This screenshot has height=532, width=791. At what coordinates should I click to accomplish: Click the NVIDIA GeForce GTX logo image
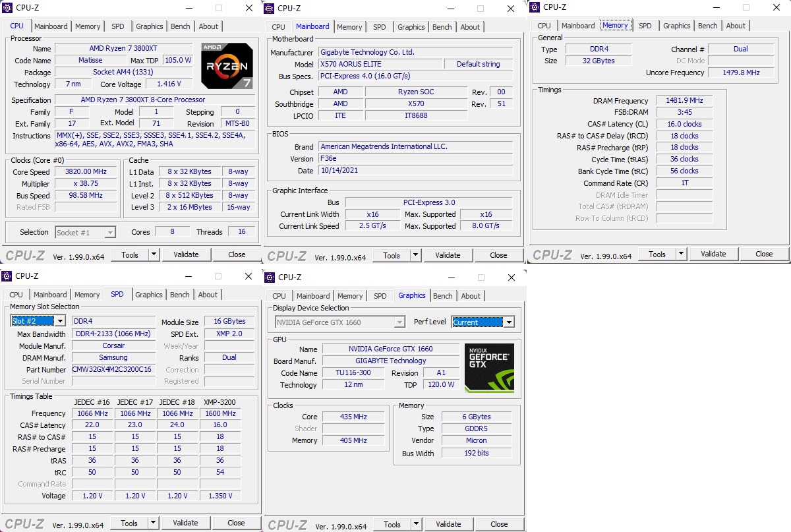489,369
